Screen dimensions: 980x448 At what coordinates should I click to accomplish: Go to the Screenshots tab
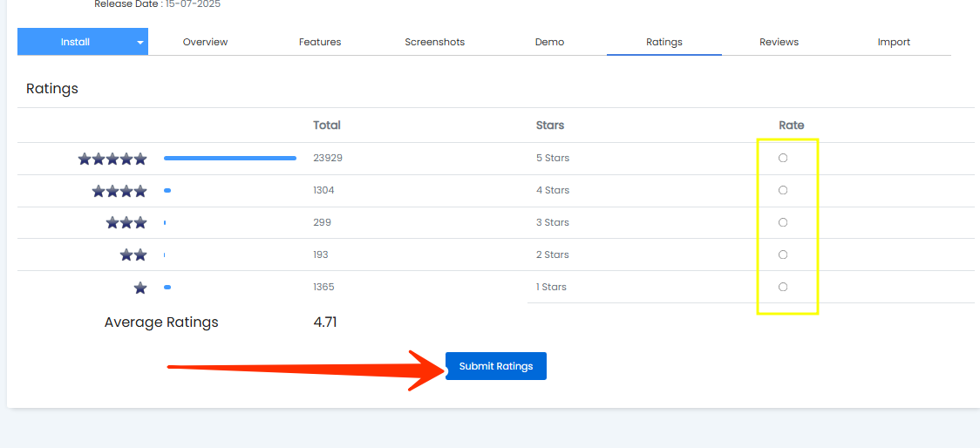(434, 42)
